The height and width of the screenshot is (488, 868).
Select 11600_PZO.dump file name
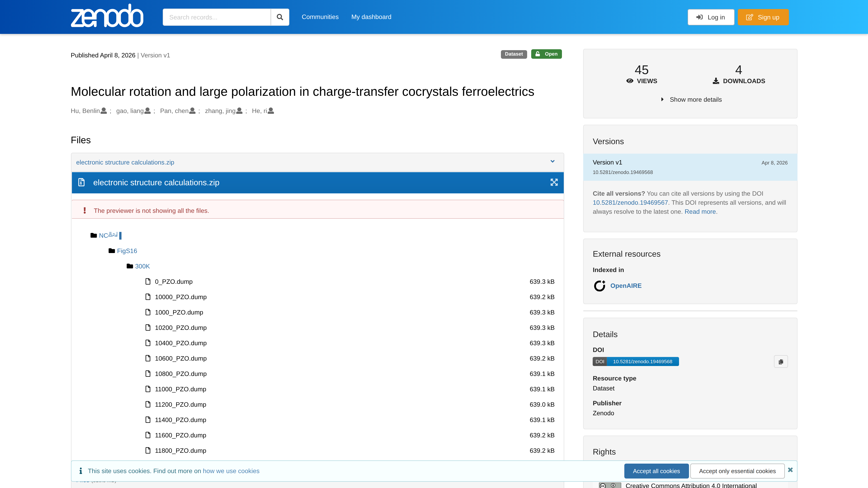pos(180,435)
